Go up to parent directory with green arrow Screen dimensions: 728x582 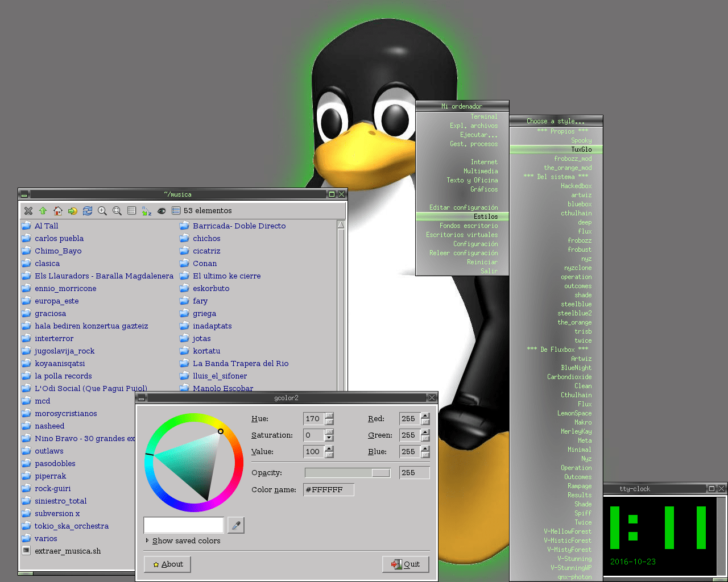tap(43, 211)
